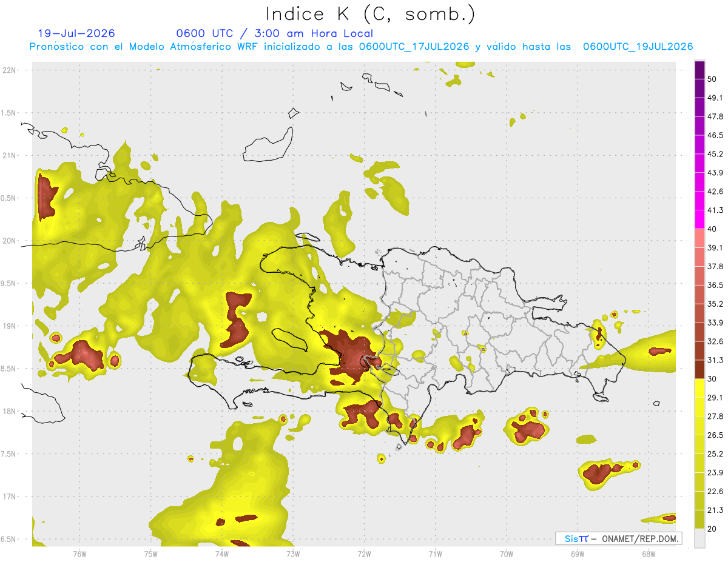Viewport: 728px width, 562px height.
Task: Click the colorbar value '49.1'
Action: pyautogui.click(x=715, y=98)
